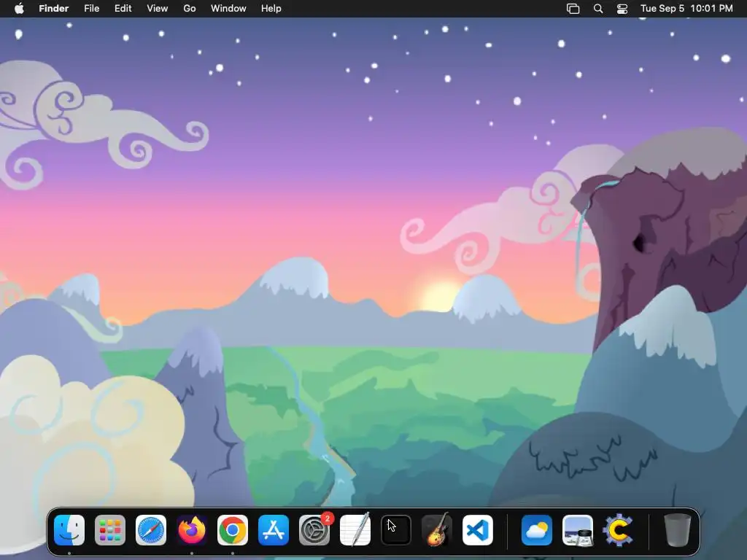The height and width of the screenshot is (560, 747).
Task: Open Launchpad from the Dock
Action: coord(110,530)
